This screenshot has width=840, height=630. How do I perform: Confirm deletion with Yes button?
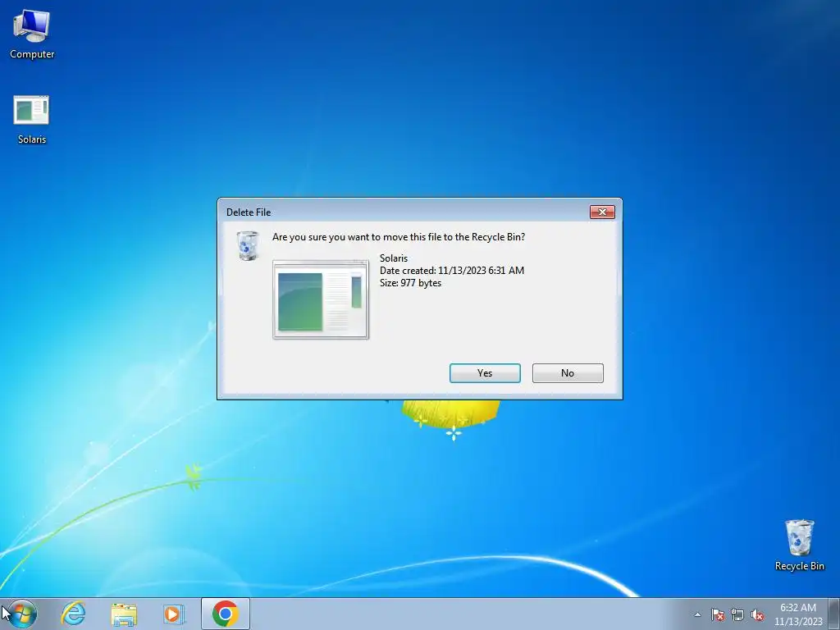coord(485,373)
